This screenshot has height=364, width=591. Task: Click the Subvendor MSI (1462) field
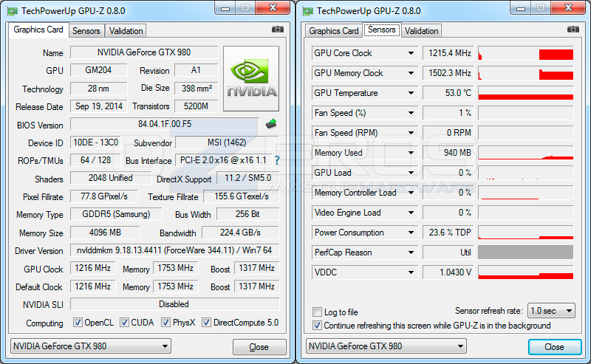(x=227, y=142)
